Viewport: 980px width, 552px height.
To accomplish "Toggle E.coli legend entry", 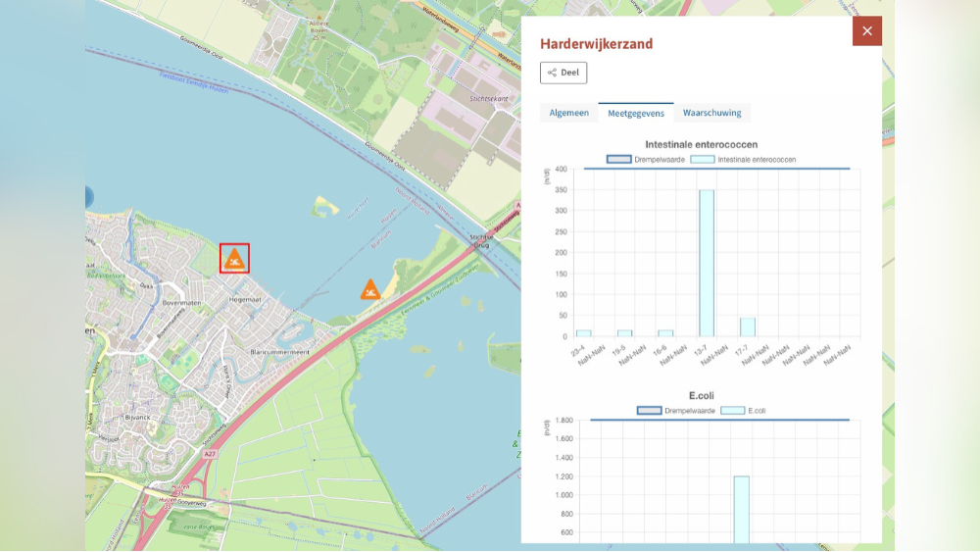I will [743, 411].
